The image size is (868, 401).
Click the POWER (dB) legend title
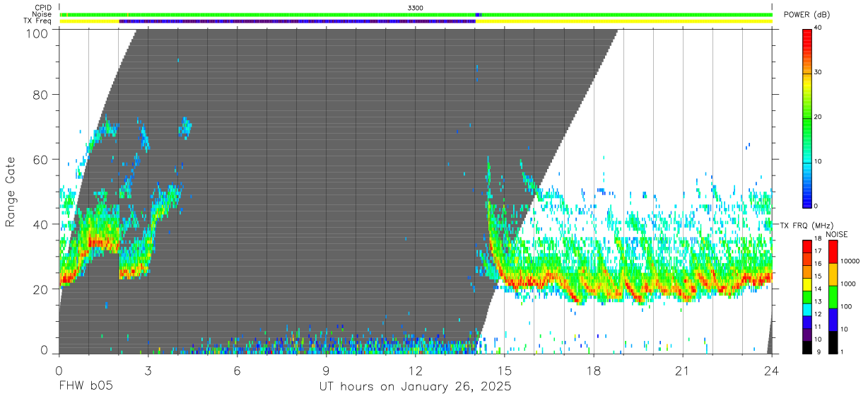(807, 15)
